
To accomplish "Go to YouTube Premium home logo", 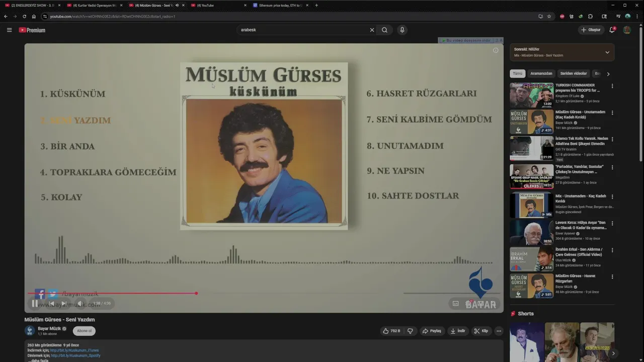I will click(32, 30).
